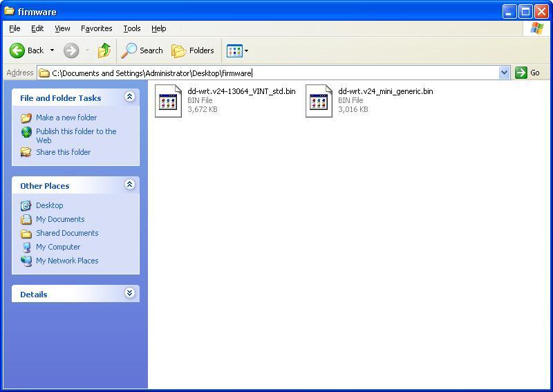Click Make a new folder link
This screenshot has width=553, height=392.
(66, 118)
